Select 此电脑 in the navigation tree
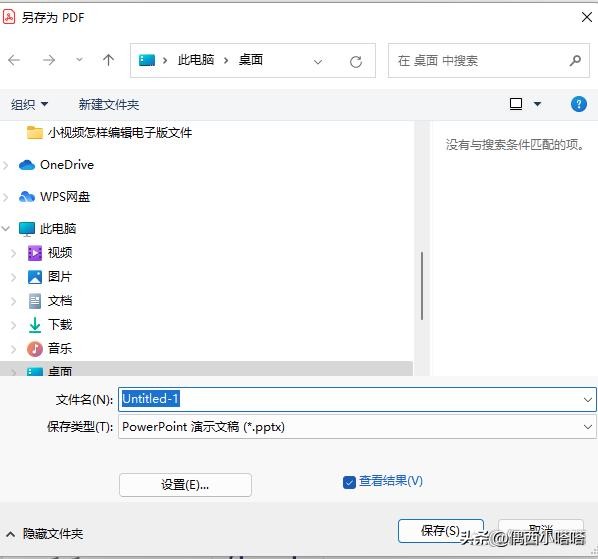Image resolution: width=598 pixels, height=559 pixels. coord(48,229)
